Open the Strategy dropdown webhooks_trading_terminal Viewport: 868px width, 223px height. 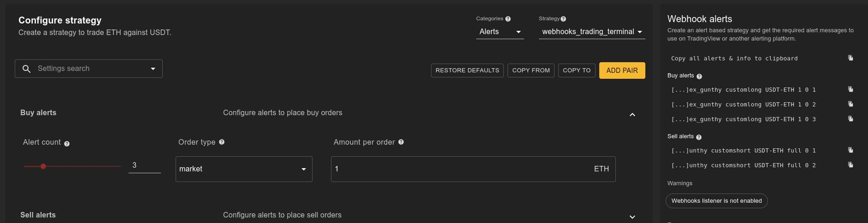pos(592,32)
